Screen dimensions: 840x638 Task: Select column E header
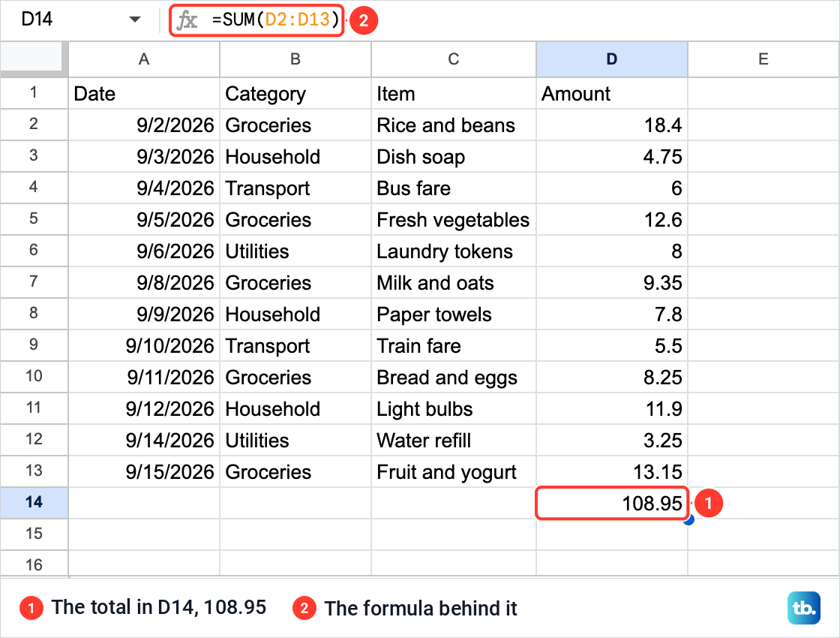(763, 59)
